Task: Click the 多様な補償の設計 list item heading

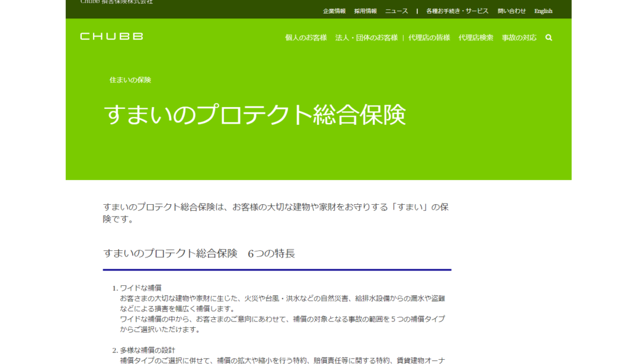Action: pyautogui.click(x=148, y=350)
